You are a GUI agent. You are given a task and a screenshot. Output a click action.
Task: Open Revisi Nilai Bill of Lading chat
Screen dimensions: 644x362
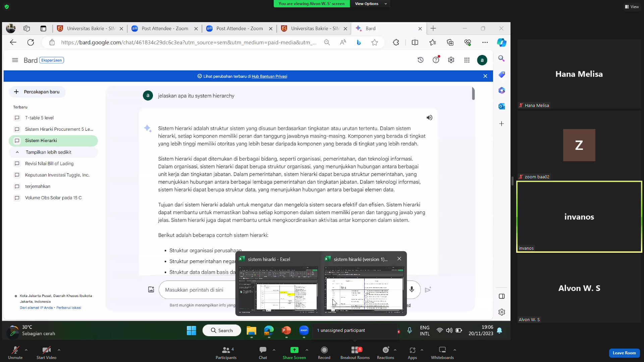click(x=53, y=164)
